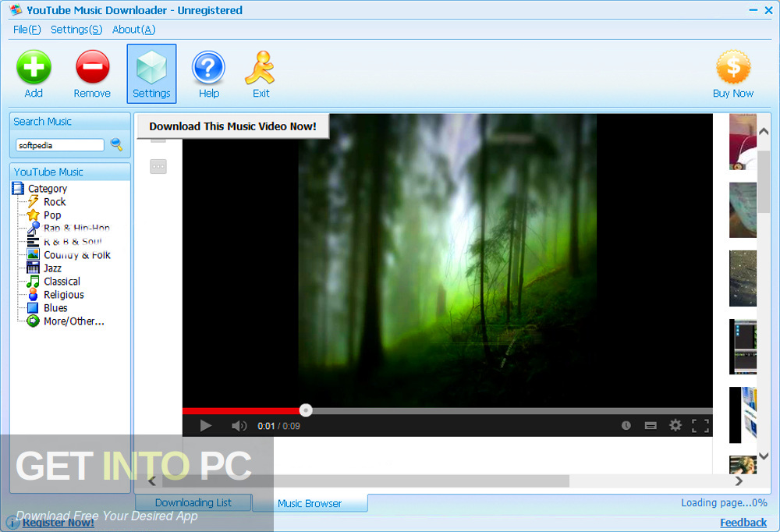Click the More/Other... tree label
This screenshot has height=532, width=780.
coord(74,321)
